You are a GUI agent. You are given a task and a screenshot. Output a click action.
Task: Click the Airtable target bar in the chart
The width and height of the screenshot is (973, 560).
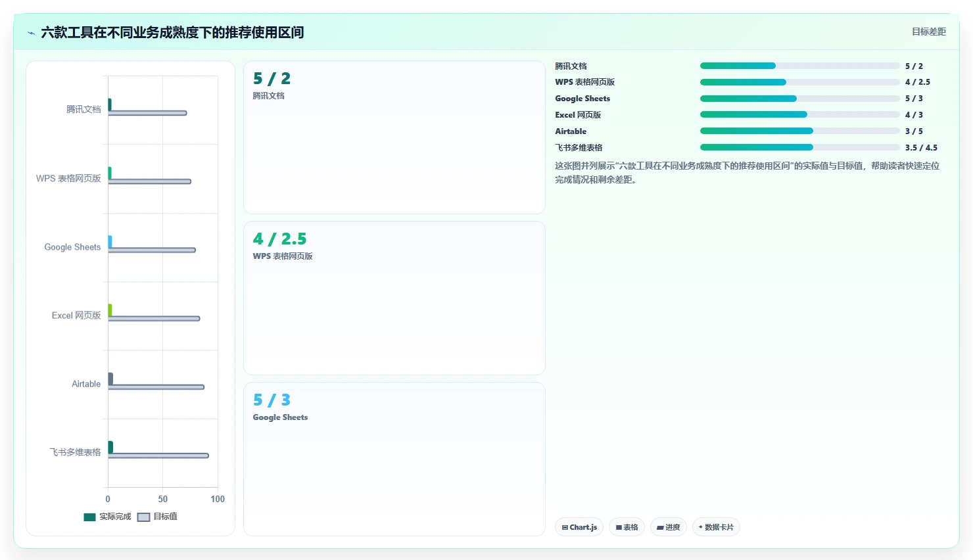(156, 387)
